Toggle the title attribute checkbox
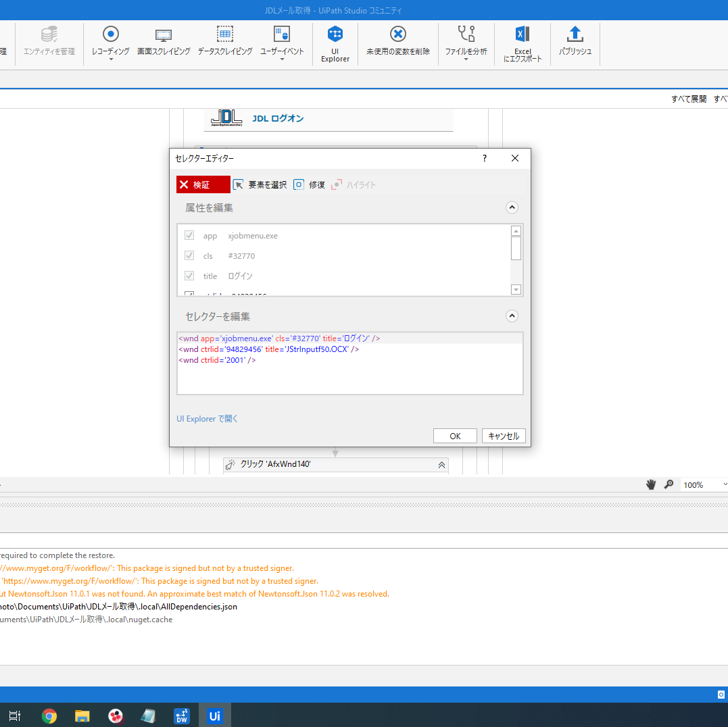Viewport: 728px width, 727px height. (x=189, y=276)
